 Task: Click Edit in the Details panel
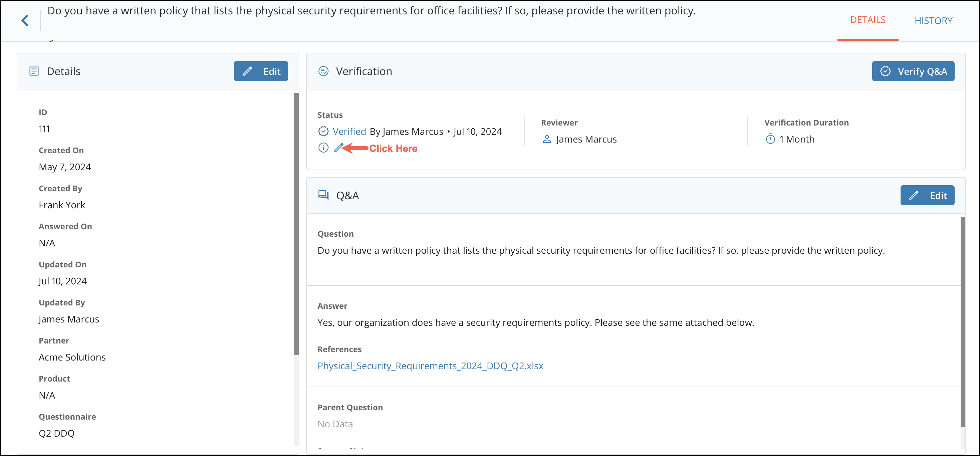pyautogui.click(x=261, y=71)
